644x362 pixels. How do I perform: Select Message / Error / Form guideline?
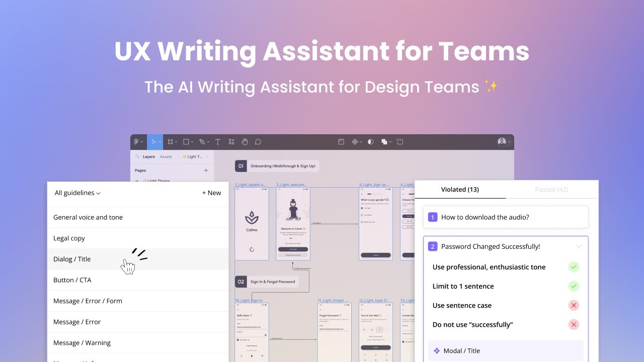pos(138,301)
